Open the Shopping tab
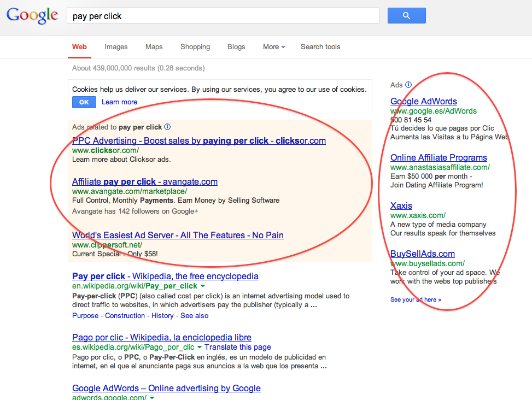 click(195, 47)
